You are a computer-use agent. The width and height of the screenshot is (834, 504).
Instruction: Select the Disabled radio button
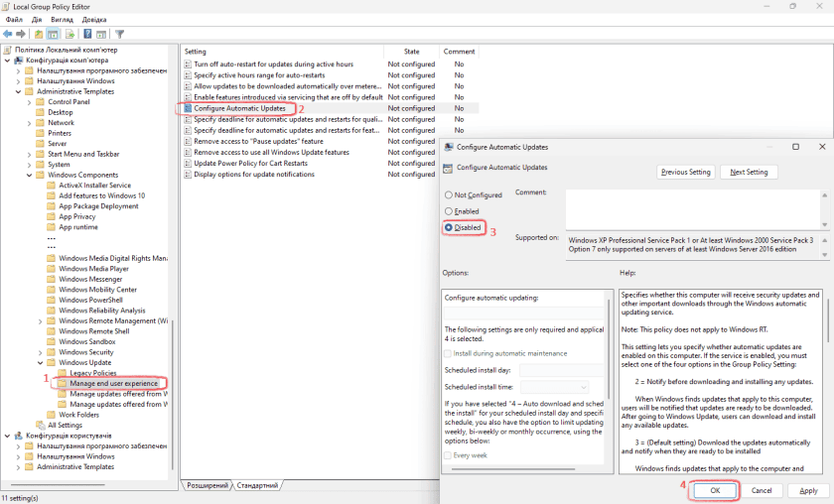pos(450,227)
